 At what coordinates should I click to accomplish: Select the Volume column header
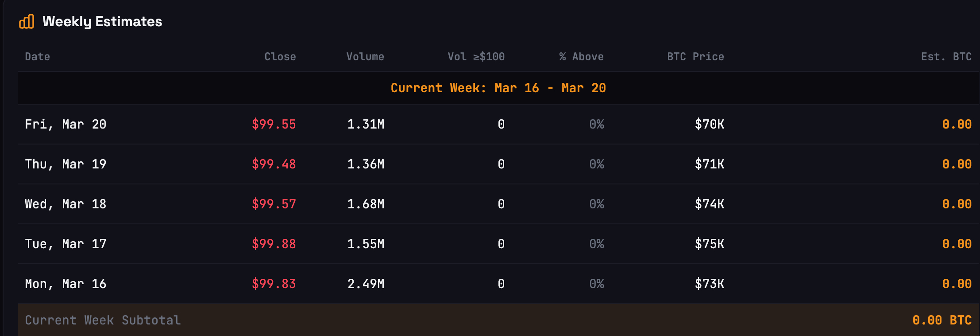(x=365, y=57)
